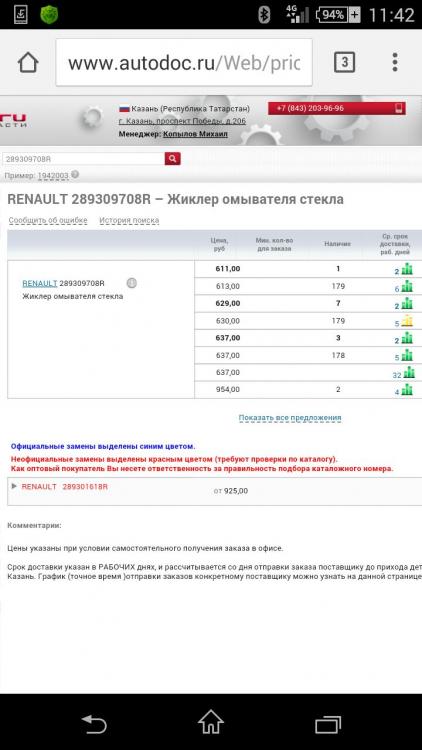
Task: Click stats icon in the 32-day delivery row
Action: click(409, 373)
